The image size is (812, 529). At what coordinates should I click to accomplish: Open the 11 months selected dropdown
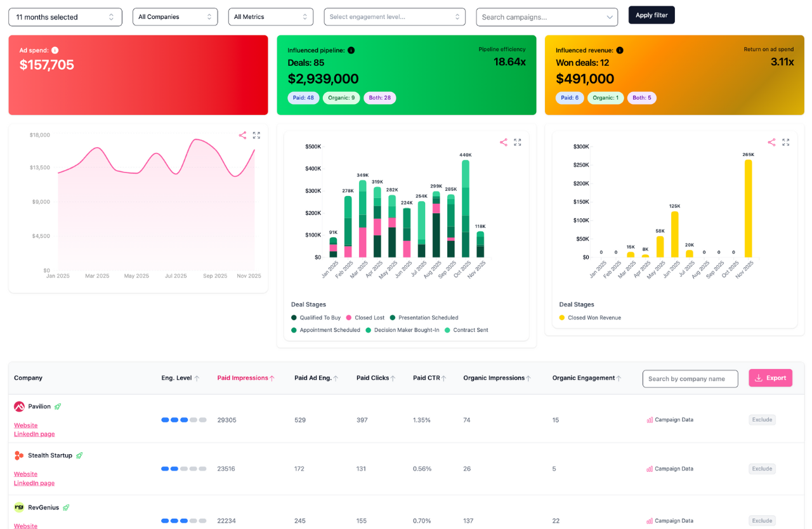65,17
